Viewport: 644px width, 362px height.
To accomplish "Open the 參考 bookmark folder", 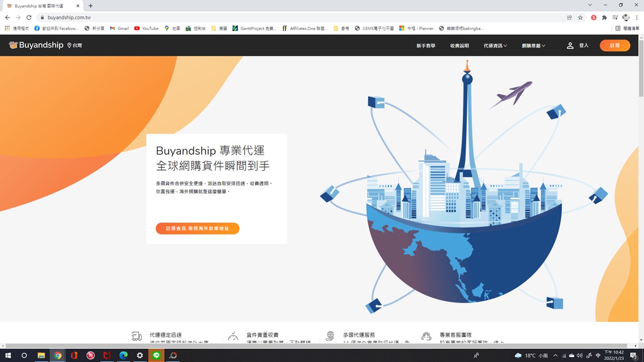I will (x=341, y=28).
